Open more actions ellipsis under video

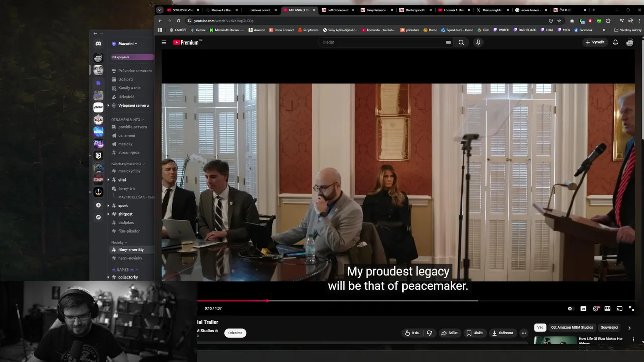tap(524, 333)
